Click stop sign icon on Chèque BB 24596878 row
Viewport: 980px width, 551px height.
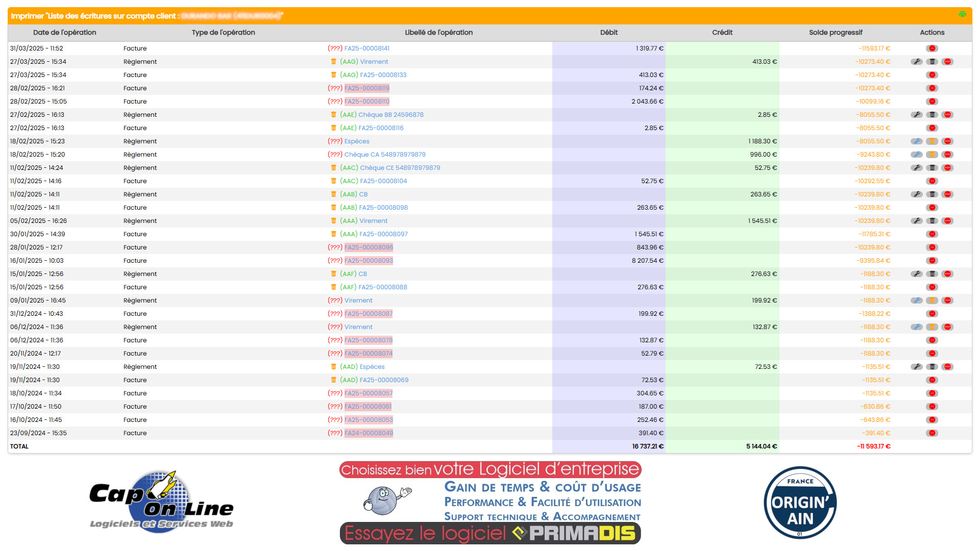[948, 115]
